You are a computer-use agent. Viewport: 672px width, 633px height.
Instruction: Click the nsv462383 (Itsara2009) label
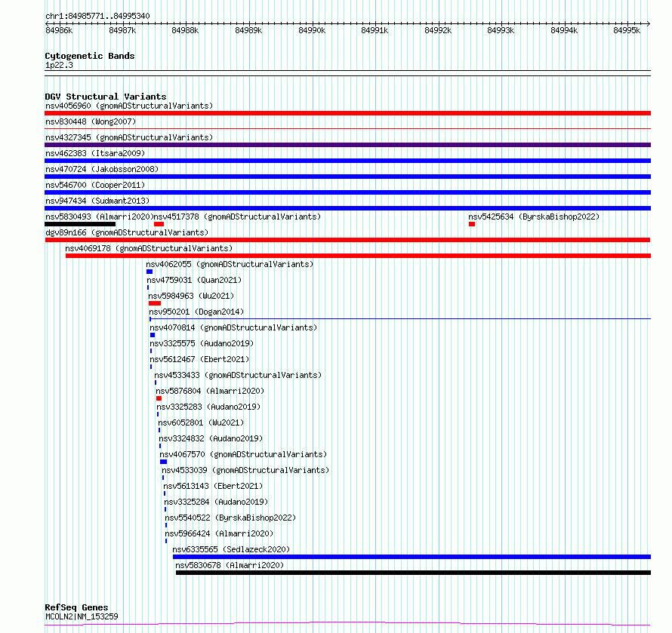[95, 153]
